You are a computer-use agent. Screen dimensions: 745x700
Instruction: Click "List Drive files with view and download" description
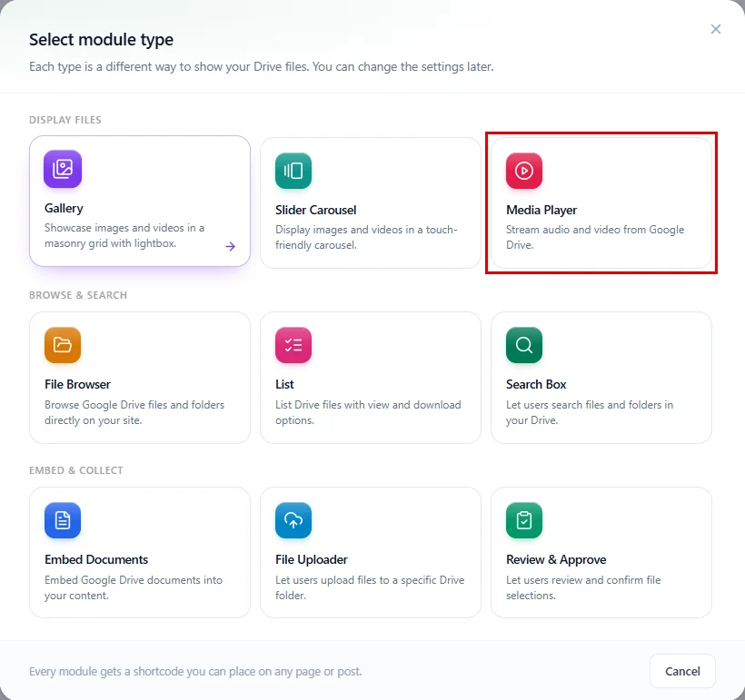[x=368, y=413]
